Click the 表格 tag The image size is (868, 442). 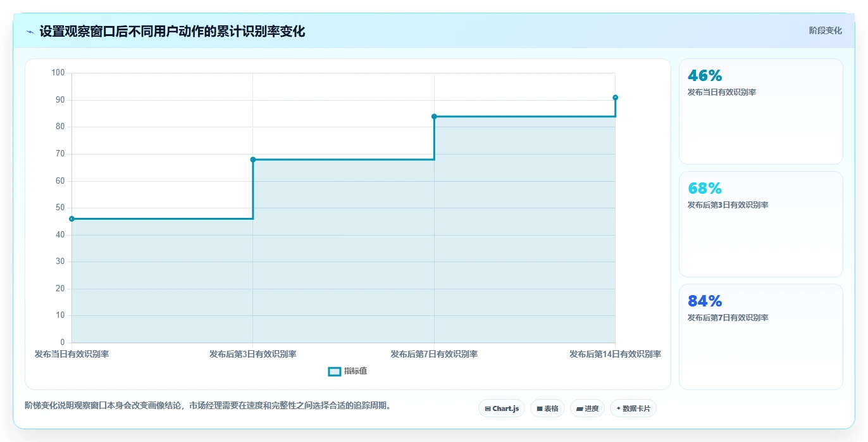pos(547,408)
